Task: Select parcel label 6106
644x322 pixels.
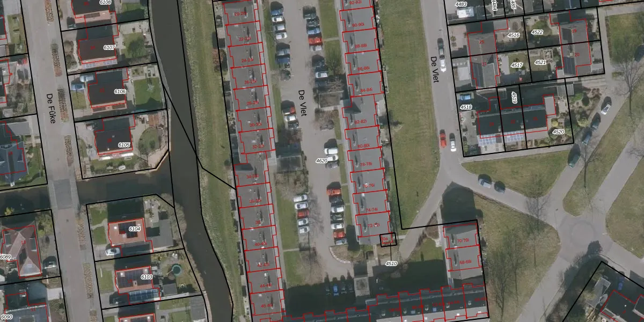Action: pos(120,92)
